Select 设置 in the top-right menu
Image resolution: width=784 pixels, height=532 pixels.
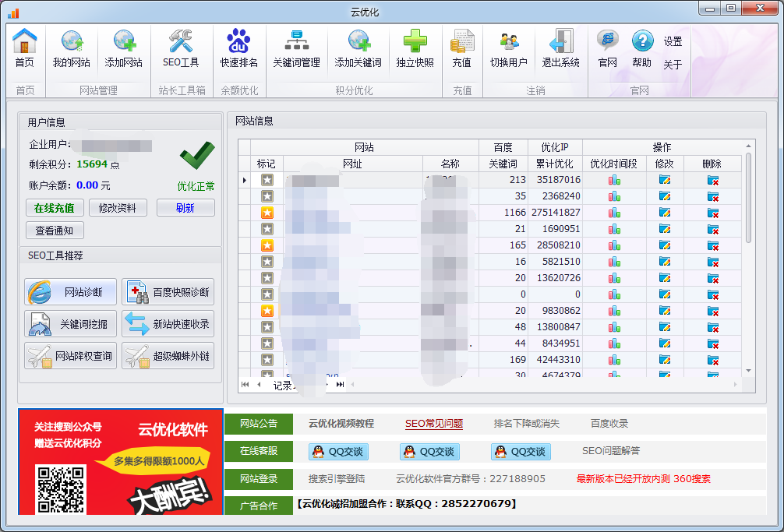[x=673, y=41]
